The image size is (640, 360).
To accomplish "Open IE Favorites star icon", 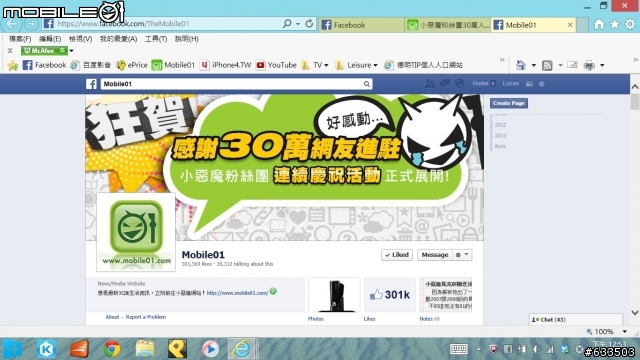I will click(614, 24).
